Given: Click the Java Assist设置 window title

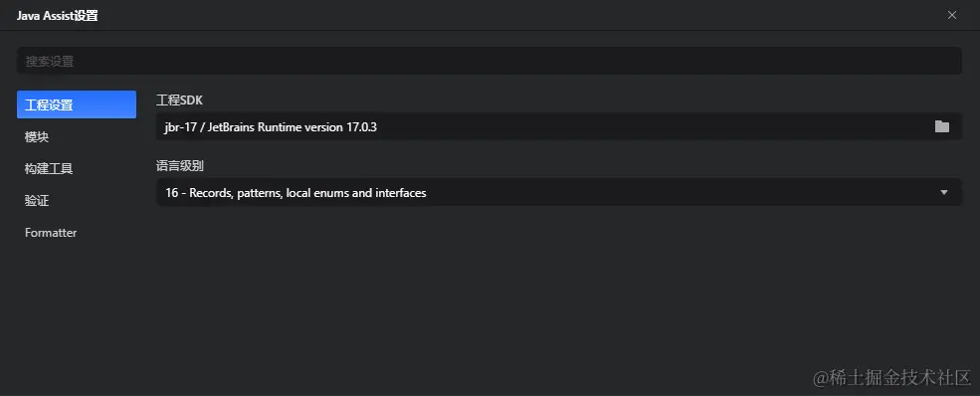Looking at the screenshot, I should tap(58, 16).
